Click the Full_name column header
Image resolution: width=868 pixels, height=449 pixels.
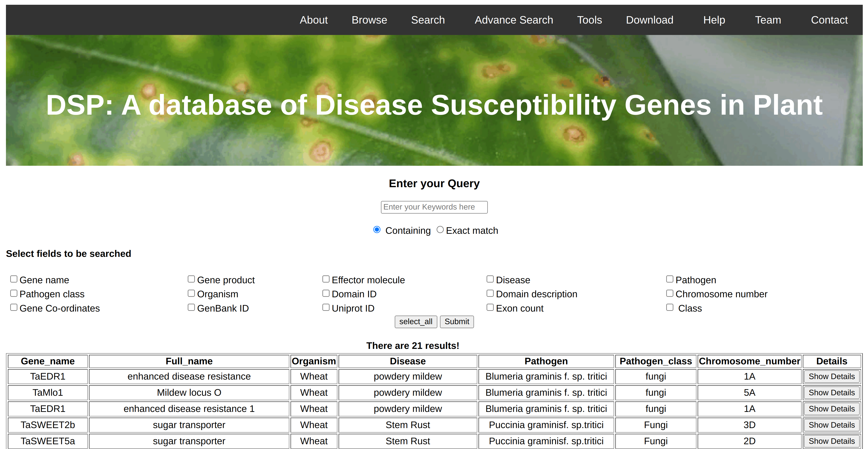189,361
